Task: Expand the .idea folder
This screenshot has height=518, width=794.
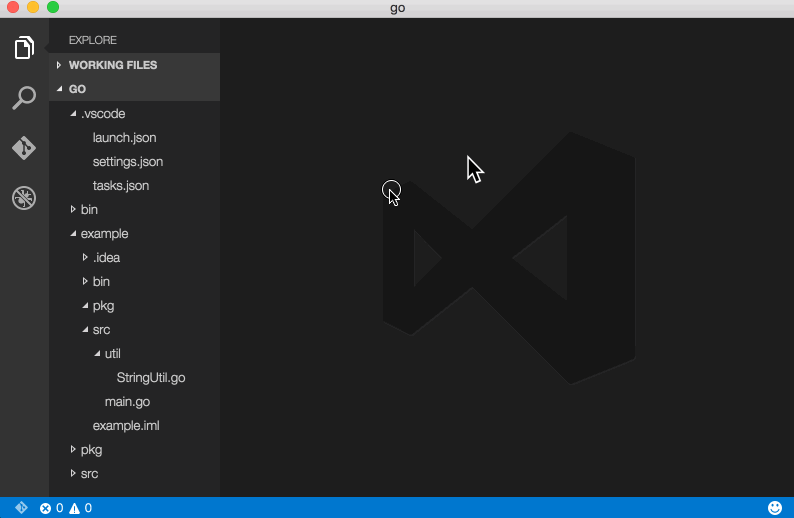Action: pyautogui.click(x=85, y=257)
